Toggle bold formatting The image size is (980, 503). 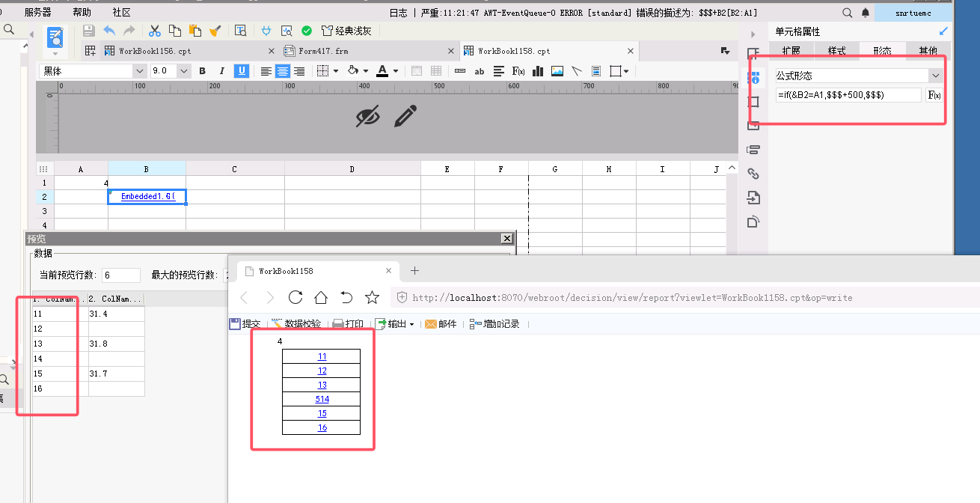(202, 71)
